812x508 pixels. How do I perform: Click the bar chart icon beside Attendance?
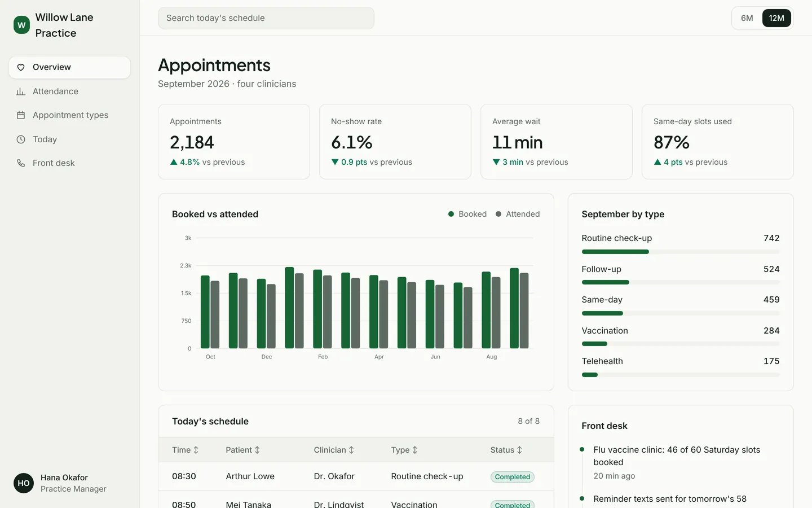(21, 91)
